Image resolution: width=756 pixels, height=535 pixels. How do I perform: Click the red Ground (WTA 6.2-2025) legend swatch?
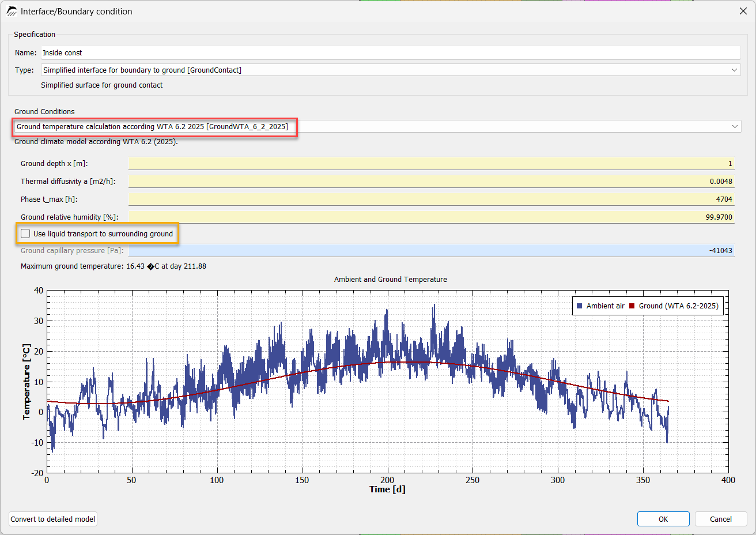pyautogui.click(x=632, y=306)
